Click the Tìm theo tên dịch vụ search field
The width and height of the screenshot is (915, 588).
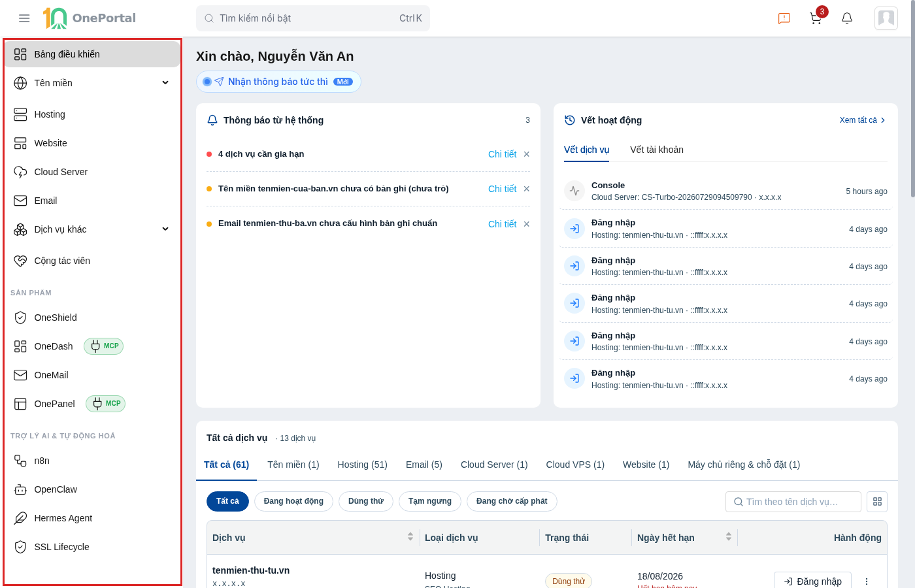point(793,502)
